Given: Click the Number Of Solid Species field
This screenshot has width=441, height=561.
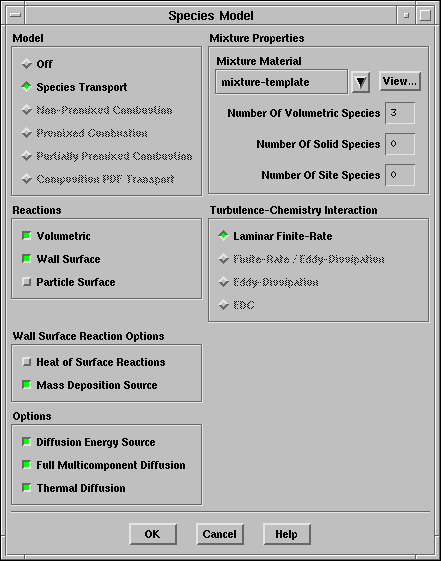Looking at the screenshot, I should click(400, 144).
